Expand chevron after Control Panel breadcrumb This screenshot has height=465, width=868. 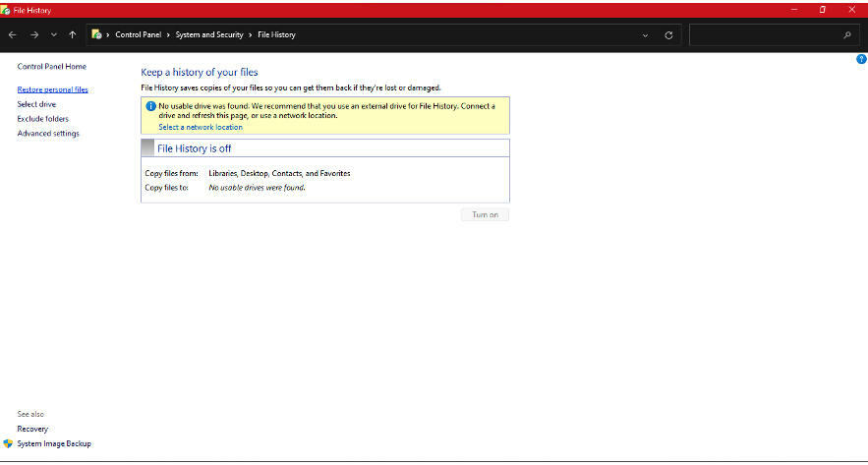[168, 34]
